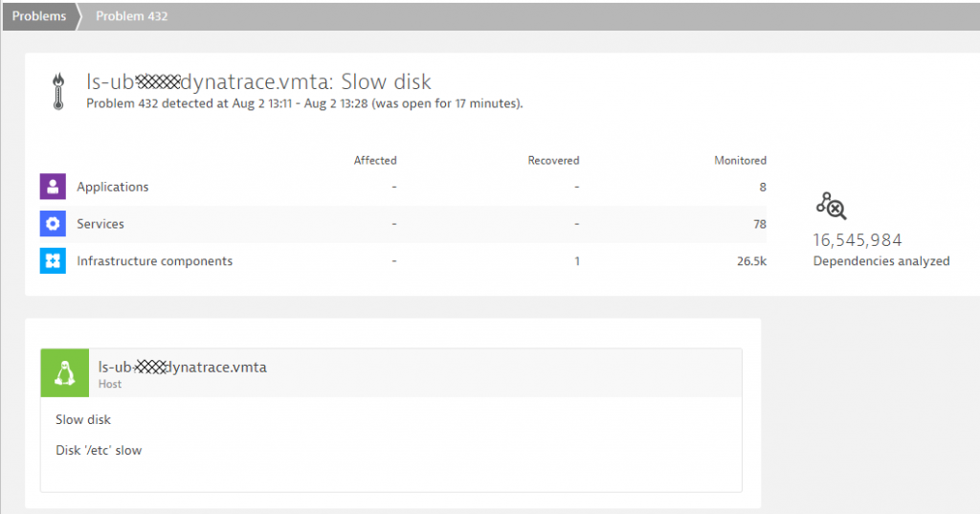Image resolution: width=980 pixels, height=514 pixels.
Task: Click the Recovered column header
Action: [x=553, y=161]
